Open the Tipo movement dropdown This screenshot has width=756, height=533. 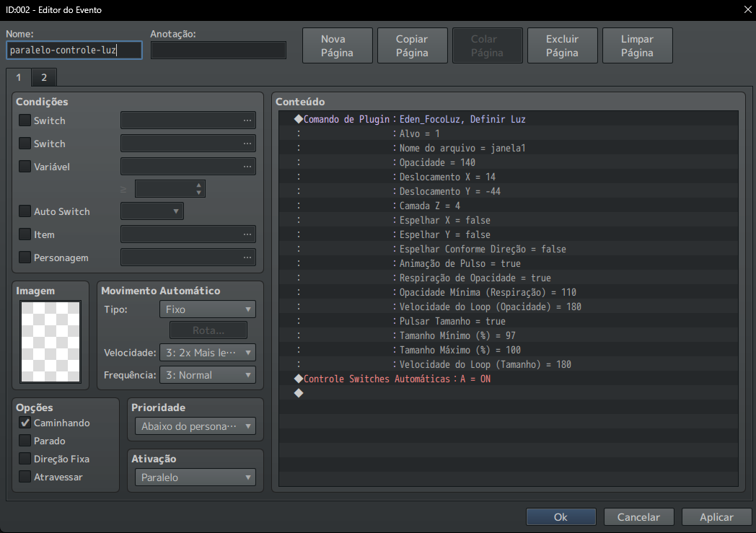[207, 309]
